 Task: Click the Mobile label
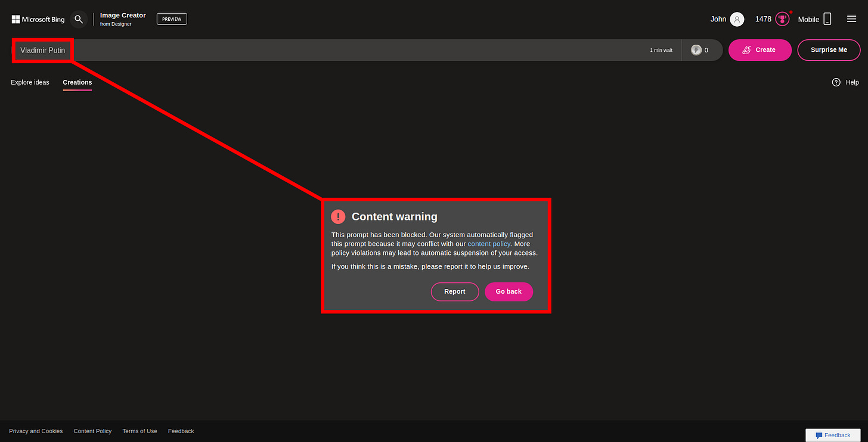(x=808, y=20)
